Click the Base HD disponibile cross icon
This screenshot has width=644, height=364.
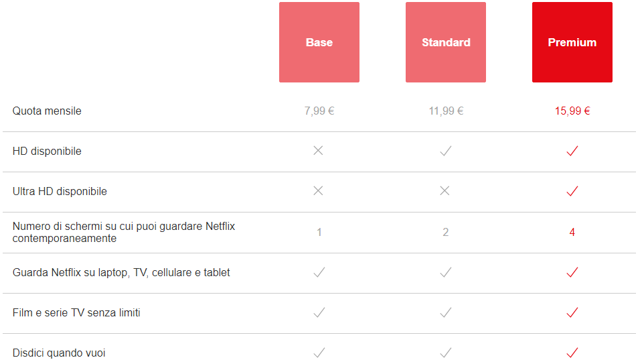tap(318, 151)
